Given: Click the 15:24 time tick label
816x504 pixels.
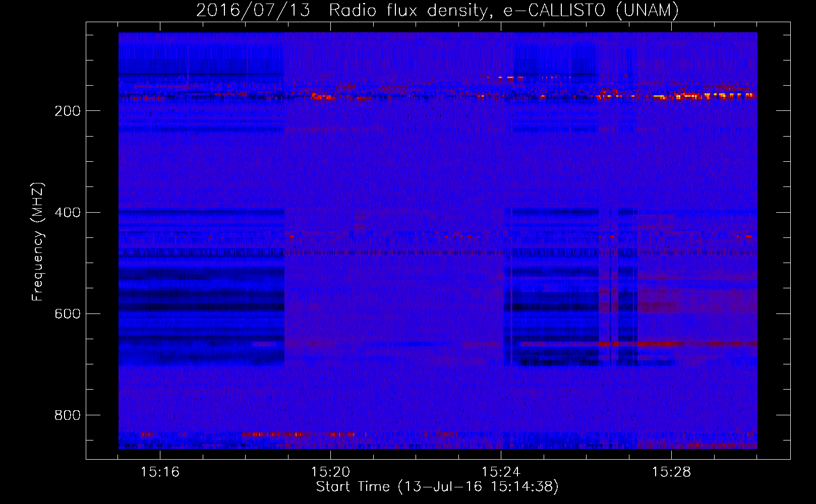Looking at the screenshot, I should [x=501, y=472].
